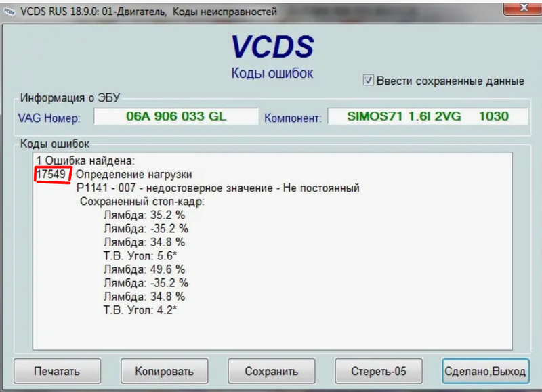The image size is (542, 392).
Task: Click the VAG Номер label
Action: tap(49, 118)
